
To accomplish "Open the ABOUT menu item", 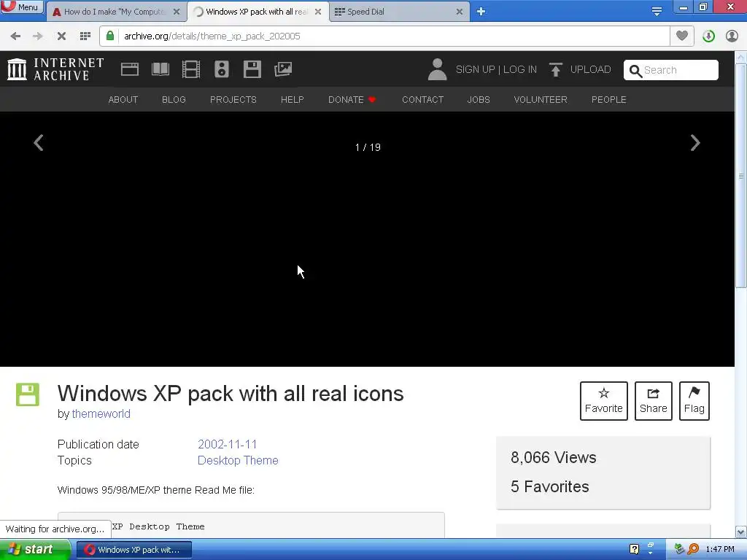I will coord(123,99).
